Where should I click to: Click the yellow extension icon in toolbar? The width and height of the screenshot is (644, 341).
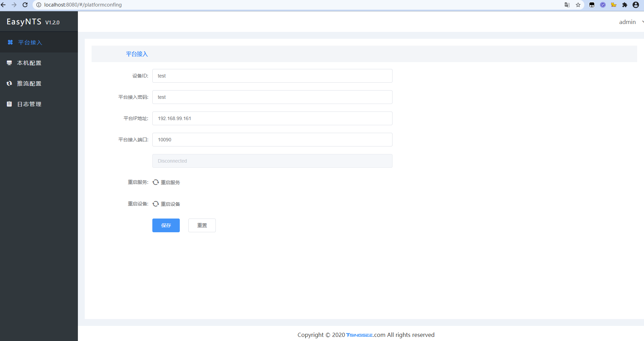614,5
